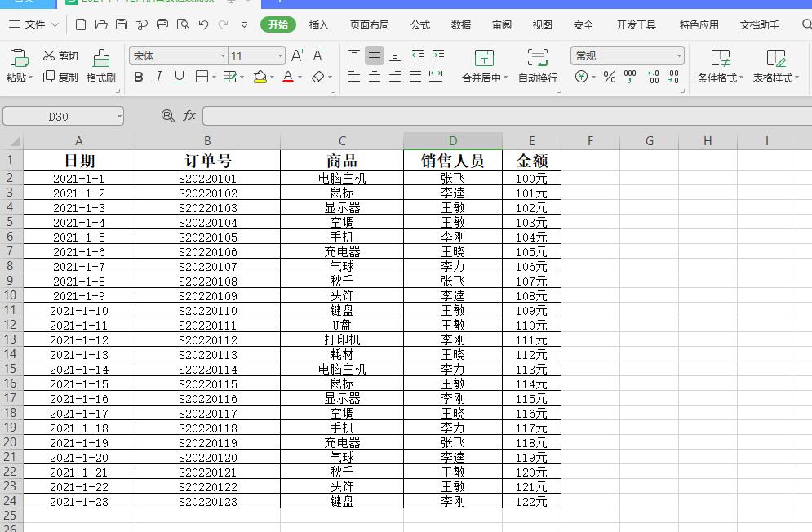Click the formula bar input field

point(507,116)
